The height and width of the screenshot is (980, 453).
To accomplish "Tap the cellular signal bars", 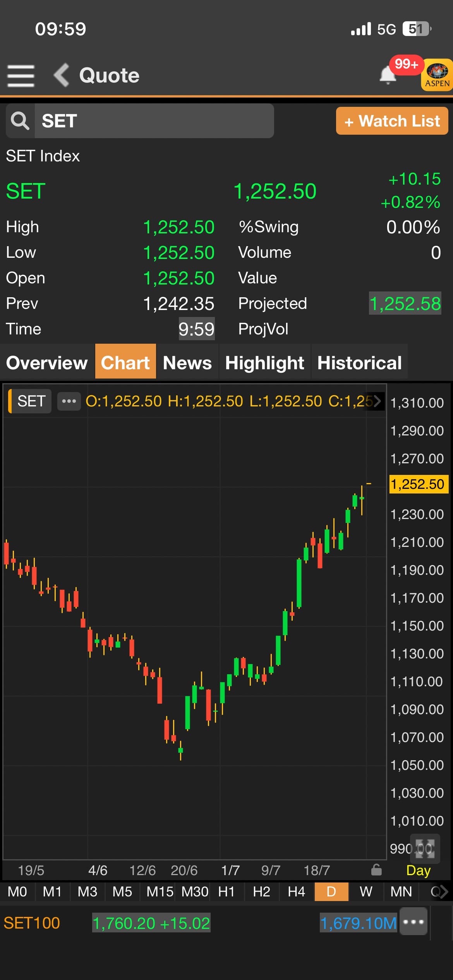I will click(361, 29).
